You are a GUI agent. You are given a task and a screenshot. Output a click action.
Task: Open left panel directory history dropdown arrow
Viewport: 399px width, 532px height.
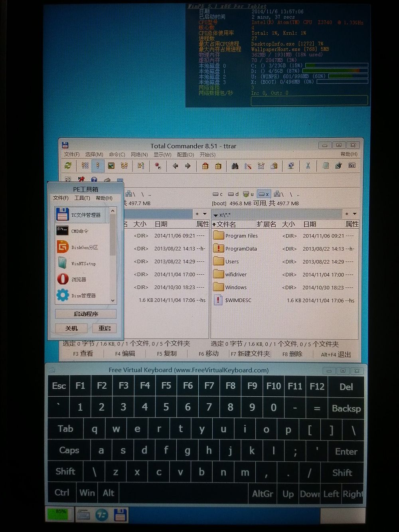pyautogui.click(x=205, y=214)
